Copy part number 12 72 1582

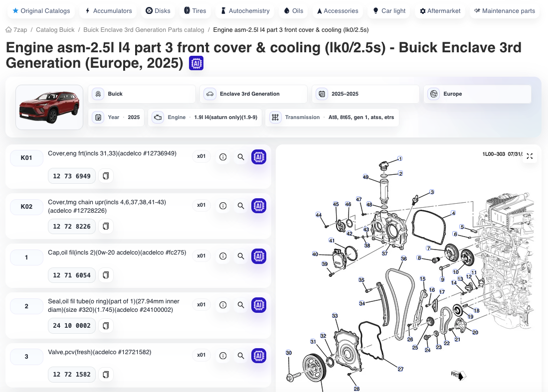(106, 375)
